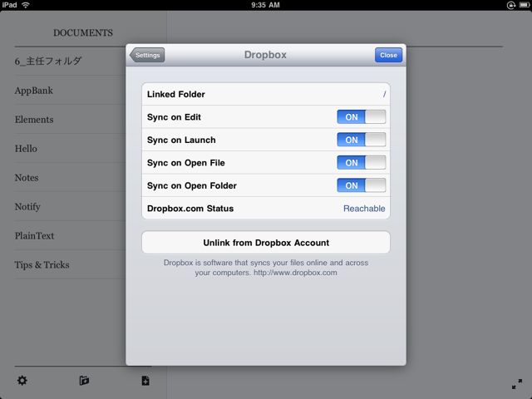The image size is (532, 399).
Task: Open the dropbox.com link text
Action: (295, 273)
